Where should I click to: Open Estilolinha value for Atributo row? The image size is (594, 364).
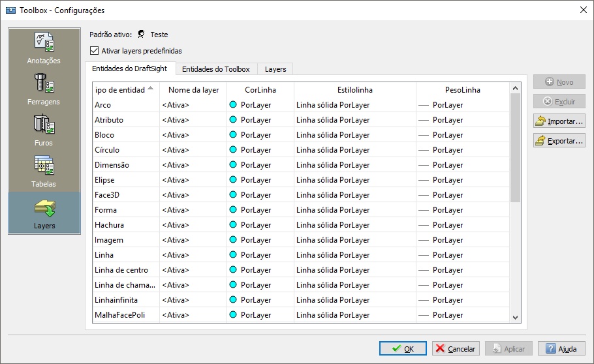[355, 119]
